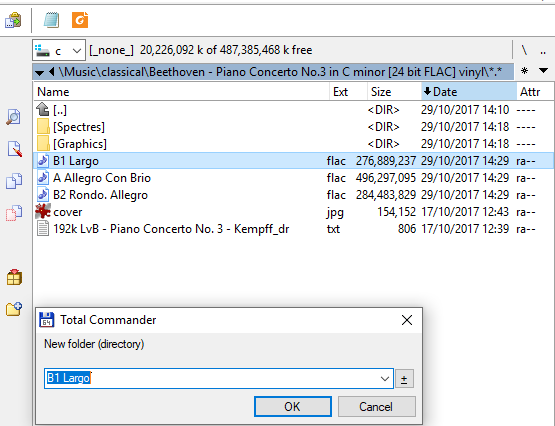
Task: Sort the file list by Date column
Action: click(469, 92)
